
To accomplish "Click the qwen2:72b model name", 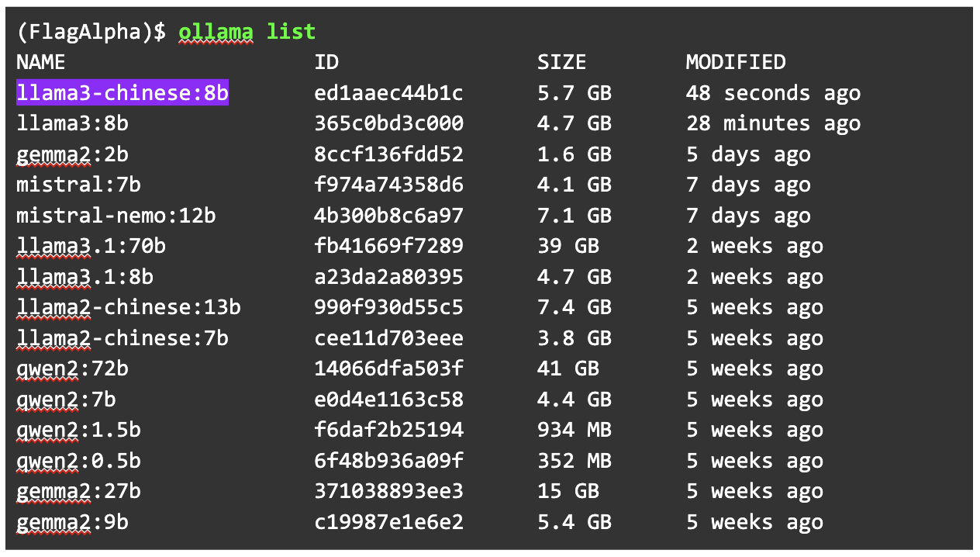I will tap(72, 368).
